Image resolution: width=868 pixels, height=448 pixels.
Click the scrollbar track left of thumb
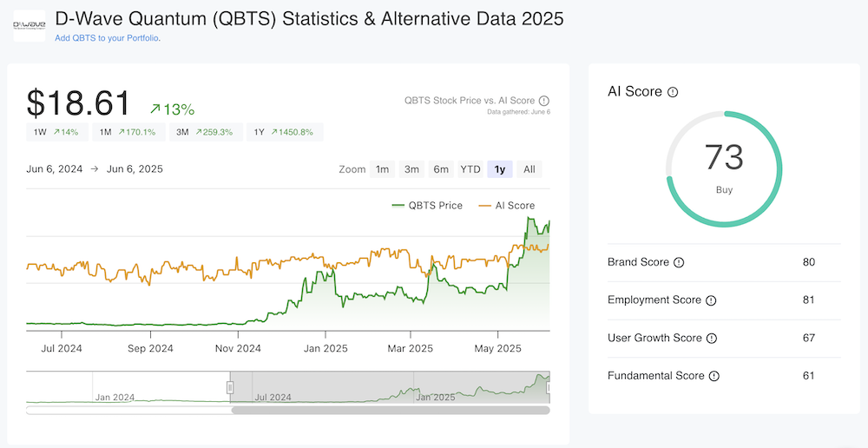pos(128,411)
